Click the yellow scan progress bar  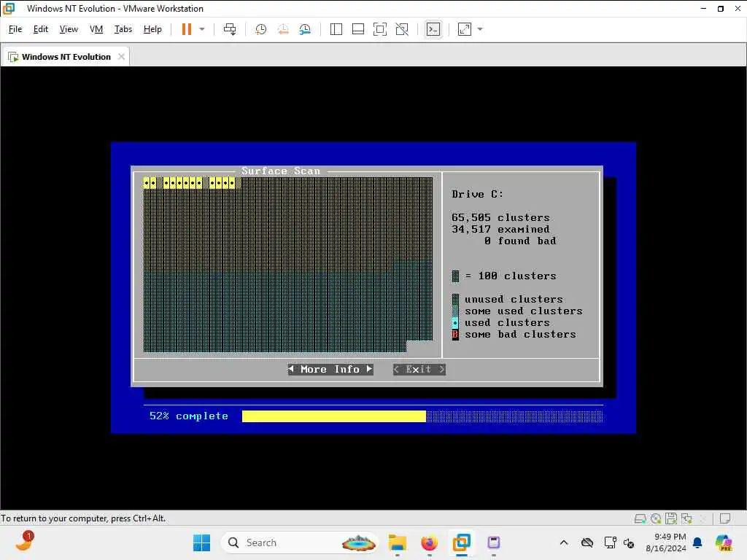tap(333, 416)
